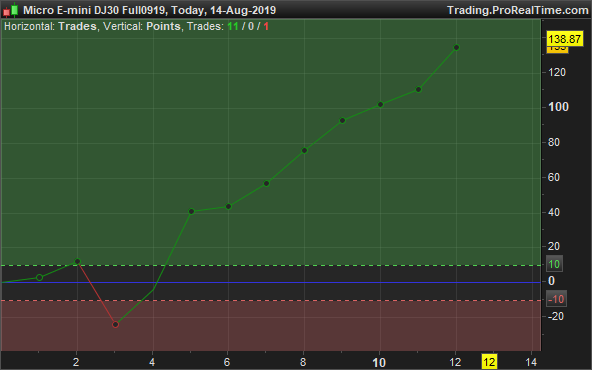Select the trade 2 data point
The width and height of the screenshot is (592, 370).
[x=77, y=261]
